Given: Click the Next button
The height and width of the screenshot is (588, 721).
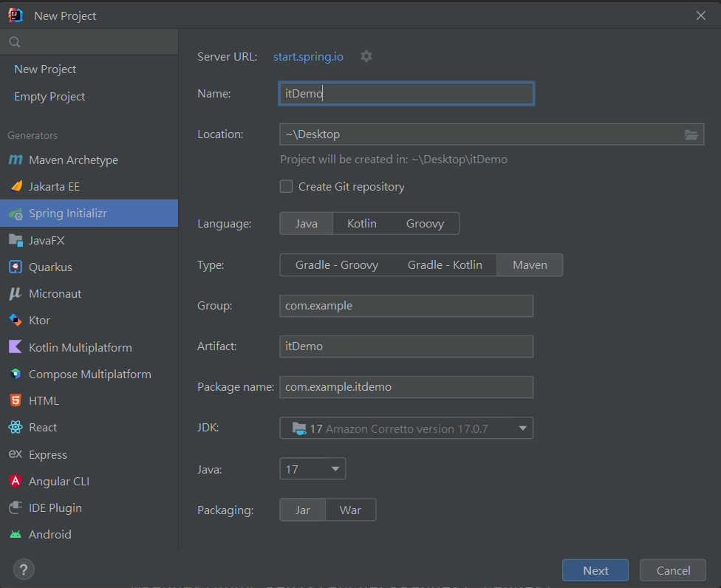Looking at the screenshot, I should click(x=595, y=570).
